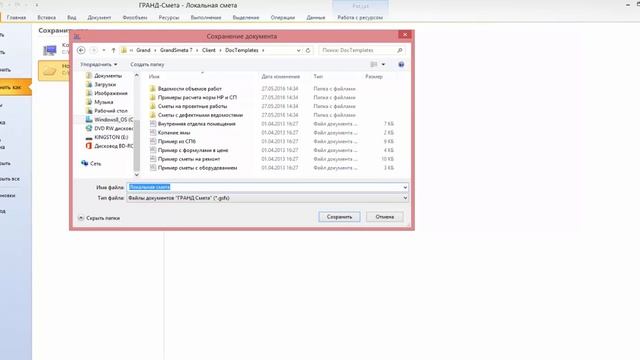
Task: Click the back navigation arrow in the dialog
Action: [81, 50]
